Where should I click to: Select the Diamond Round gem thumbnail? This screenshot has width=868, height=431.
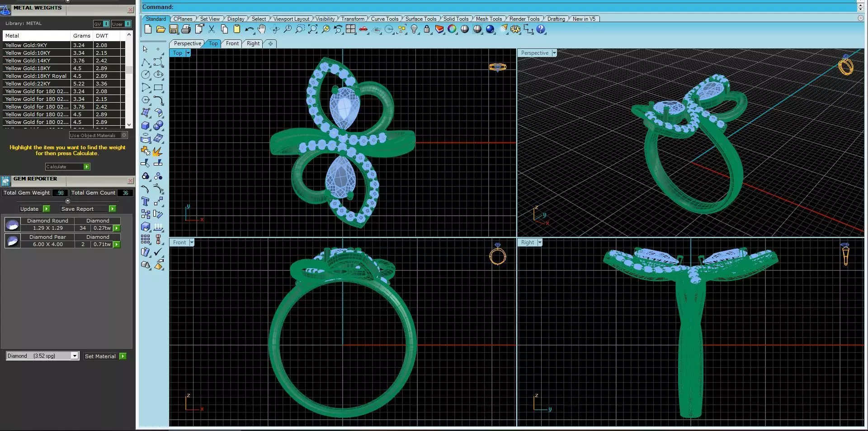click(12, 224)
